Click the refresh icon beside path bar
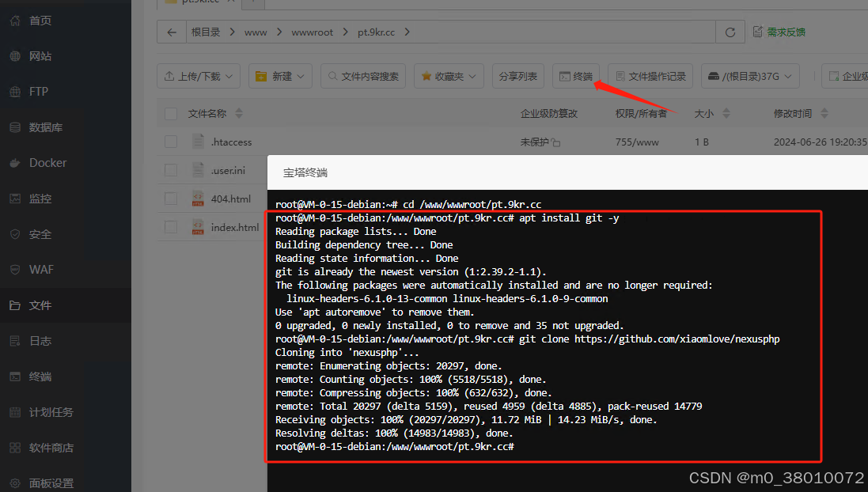Screen dimensions: 868x492 tap(730, 32)
